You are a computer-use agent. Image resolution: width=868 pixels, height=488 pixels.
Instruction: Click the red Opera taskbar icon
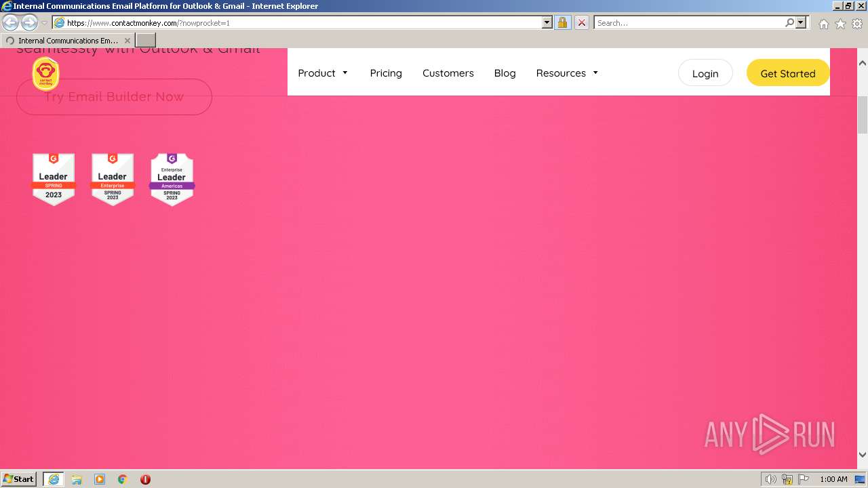(x=145, y=479)
